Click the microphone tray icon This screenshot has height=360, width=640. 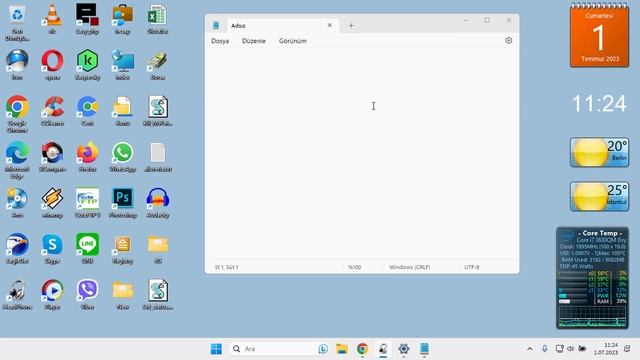544,349
